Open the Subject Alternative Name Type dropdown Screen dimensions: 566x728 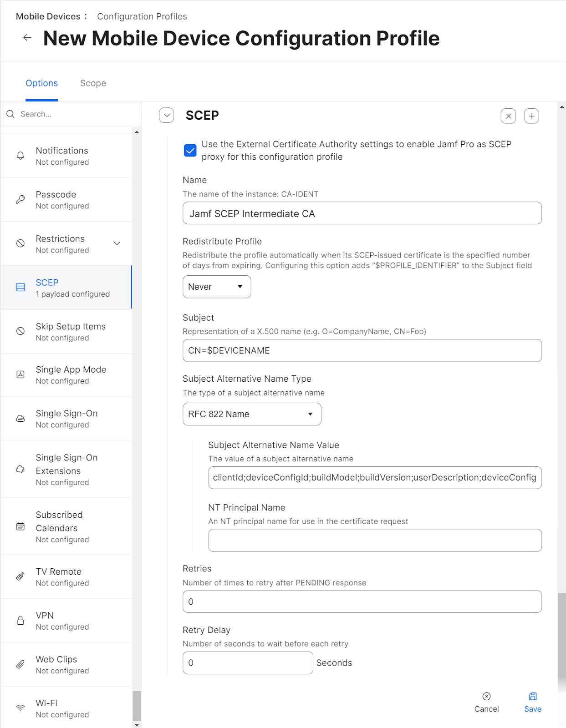pyautogui.click(x=252, y=414)
